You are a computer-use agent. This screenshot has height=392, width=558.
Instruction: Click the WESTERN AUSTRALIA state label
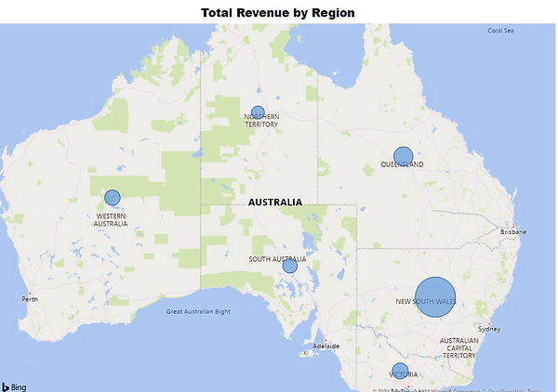click(x=111, y=219)
